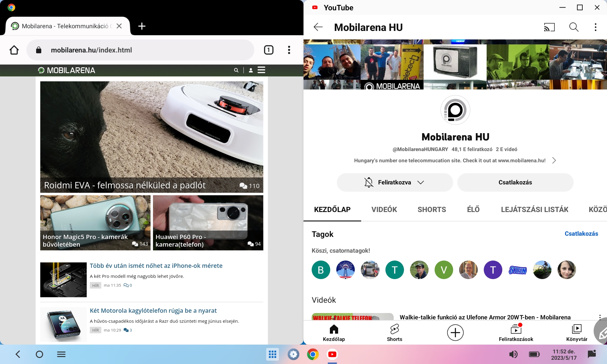This screenshot has width=607, height=364.
Task: Open app drawer grid in taskbar
Action: pyautogui.click(x=273, y=354)
